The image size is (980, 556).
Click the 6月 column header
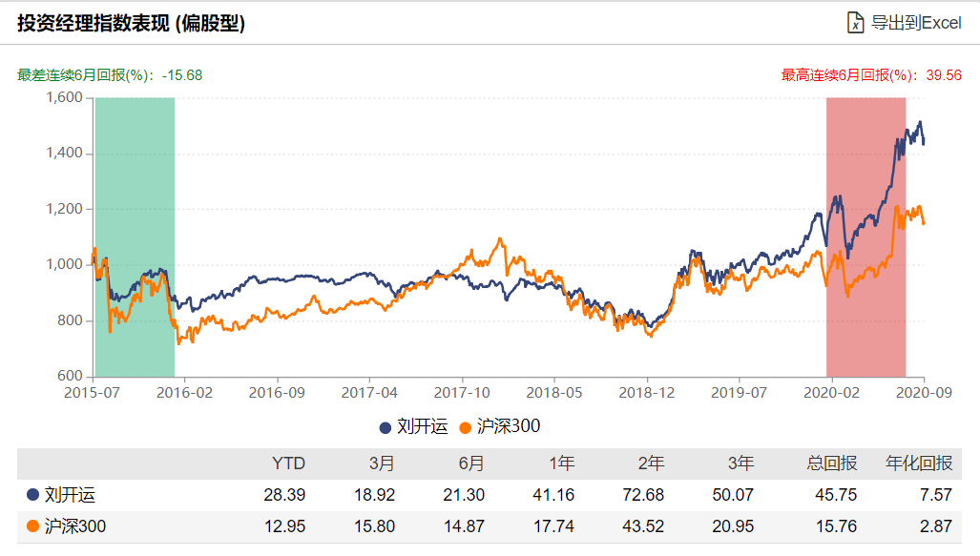pos(471,463)
